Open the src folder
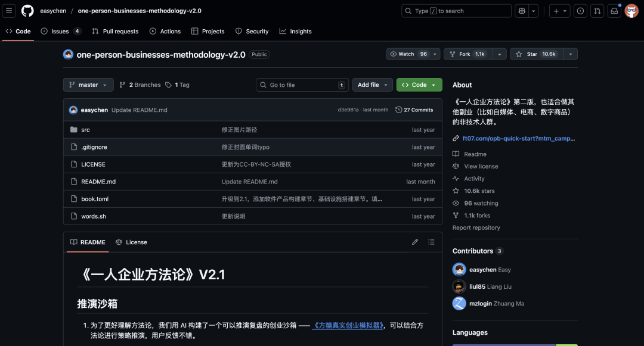The width and height of the screenshot is (644, 346). pyautogui.click(x=85, y=130)
